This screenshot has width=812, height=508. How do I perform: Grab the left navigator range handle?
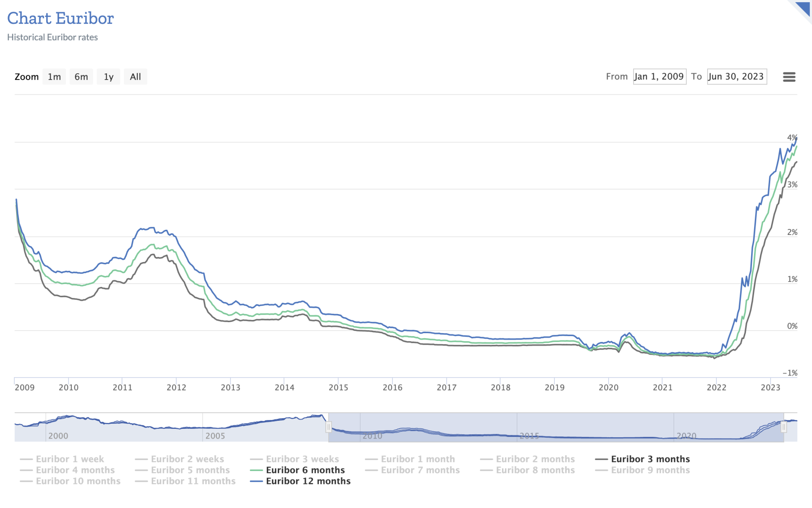point(328,427)
